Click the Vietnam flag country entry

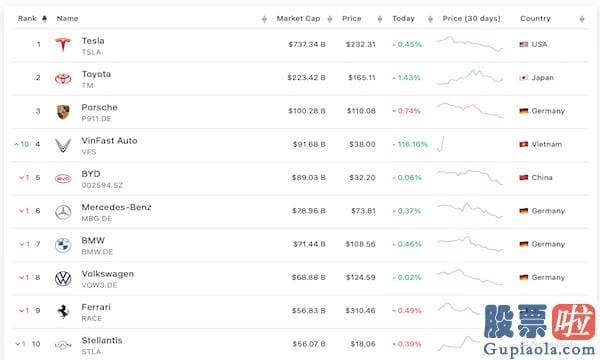coord(541,144)
